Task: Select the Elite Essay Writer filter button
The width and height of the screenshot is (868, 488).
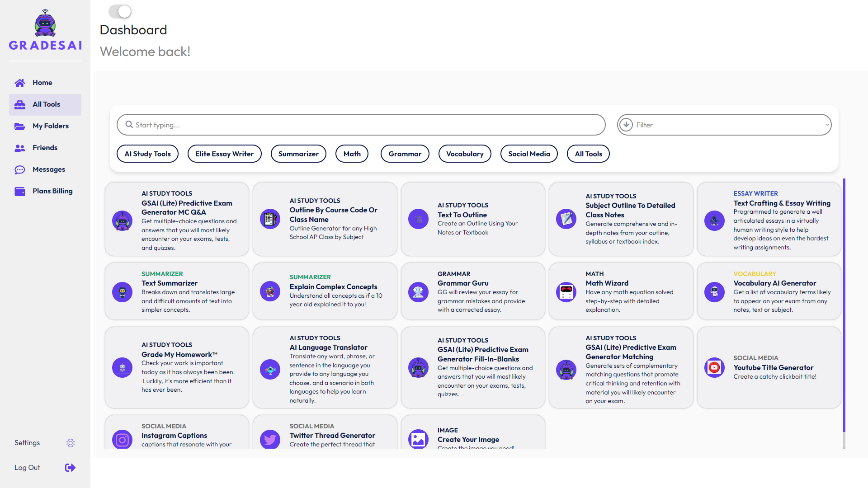Action: (224, 154)
